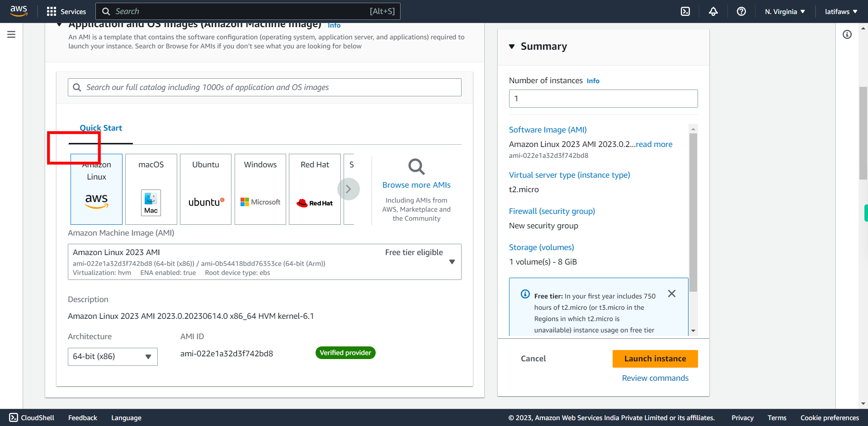Click the Free tier eligible label

pyautogui.click(x=414, y=252)
